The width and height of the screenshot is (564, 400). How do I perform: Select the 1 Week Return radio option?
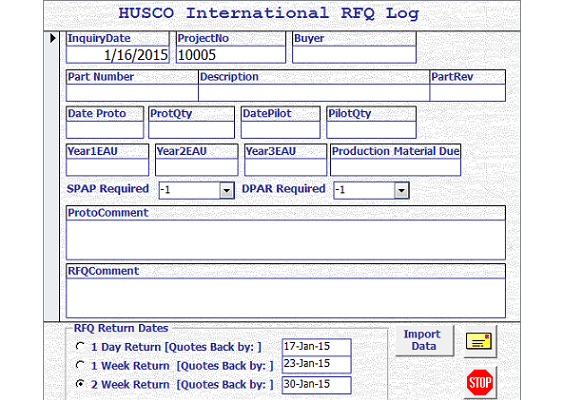click(80, 365)
